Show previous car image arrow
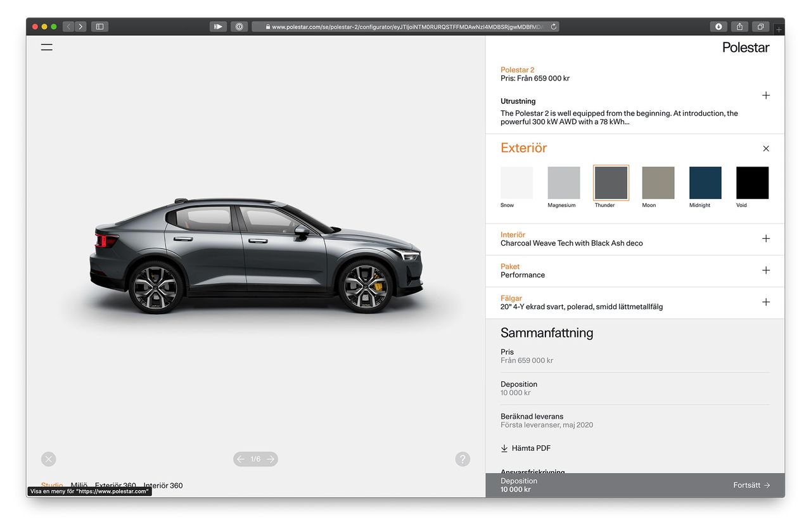Image resolution: width=811 pixels, height=532 pixels. point(241,459)
